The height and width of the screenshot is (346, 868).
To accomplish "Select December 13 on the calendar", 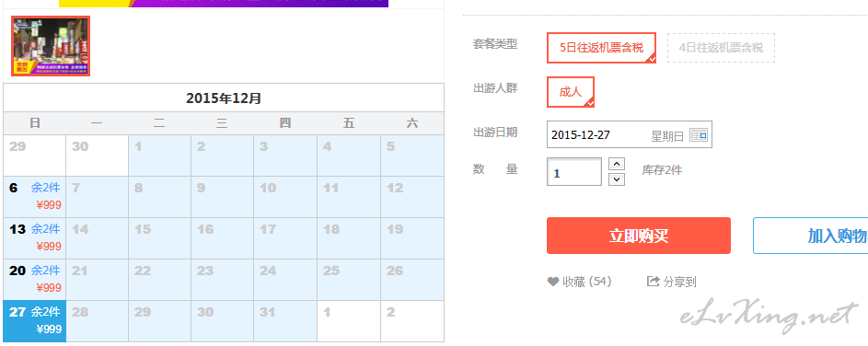I will pyautogui.click(x=34, y=238).
